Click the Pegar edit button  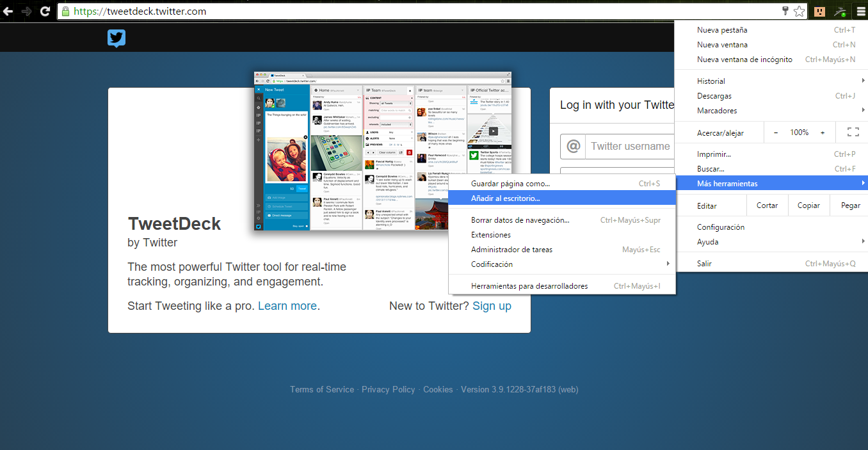point(850,205)
